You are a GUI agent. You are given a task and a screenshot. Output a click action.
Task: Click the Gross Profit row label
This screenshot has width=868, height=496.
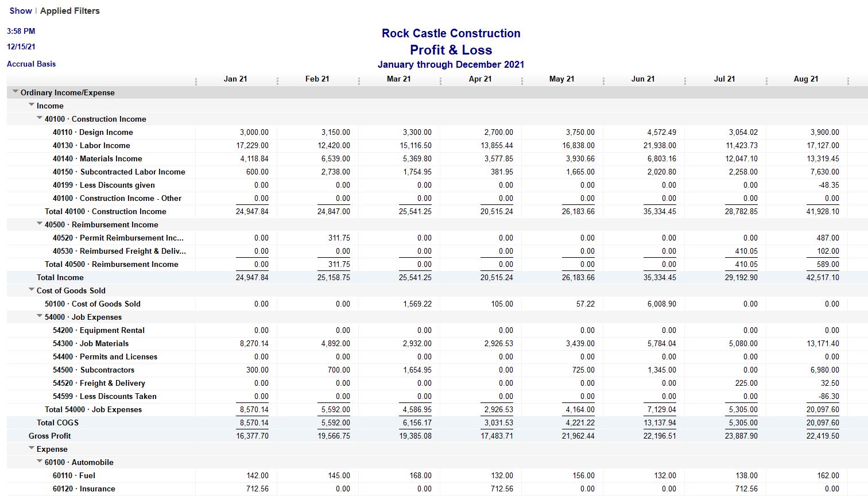click(50, 436)
